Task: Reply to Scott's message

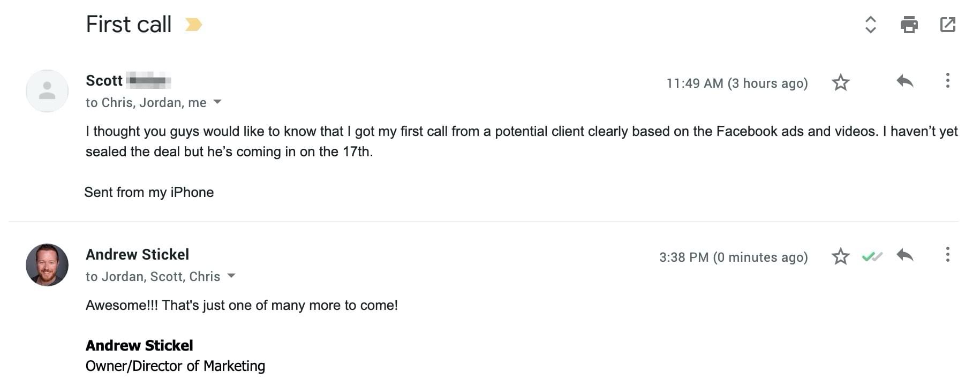Action: pyautogui.click(x=904, y=81)
